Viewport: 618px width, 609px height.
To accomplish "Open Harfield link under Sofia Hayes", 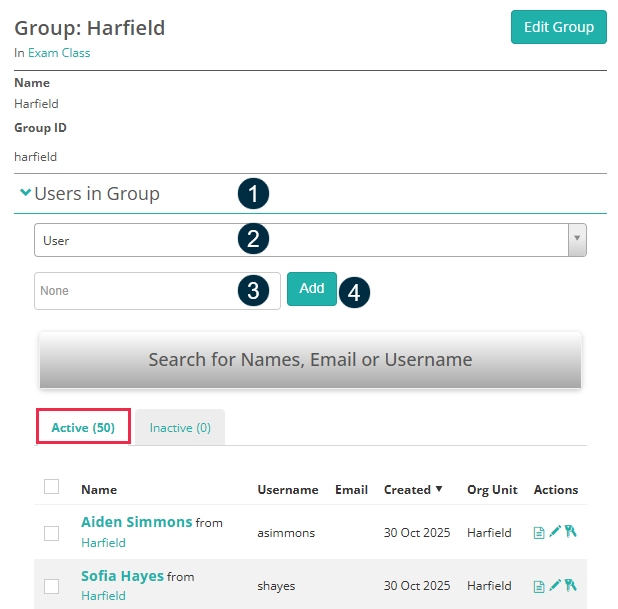I will [103, 596].
